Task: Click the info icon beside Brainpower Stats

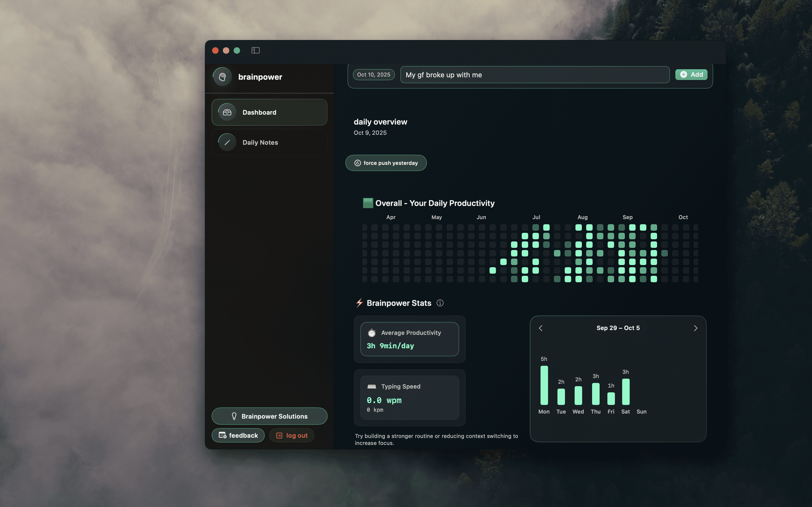Action: (x=440, y=303)
